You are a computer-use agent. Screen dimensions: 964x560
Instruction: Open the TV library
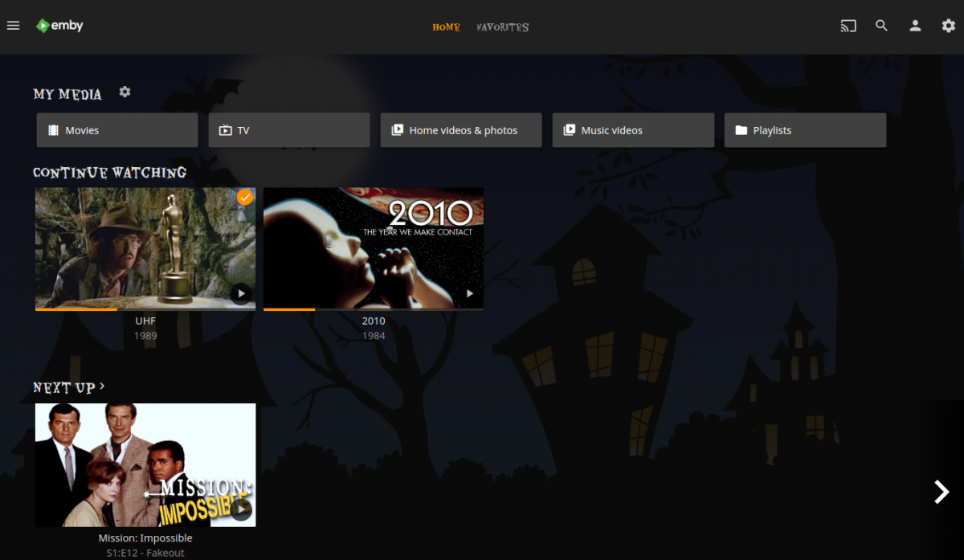coord(289,130)
